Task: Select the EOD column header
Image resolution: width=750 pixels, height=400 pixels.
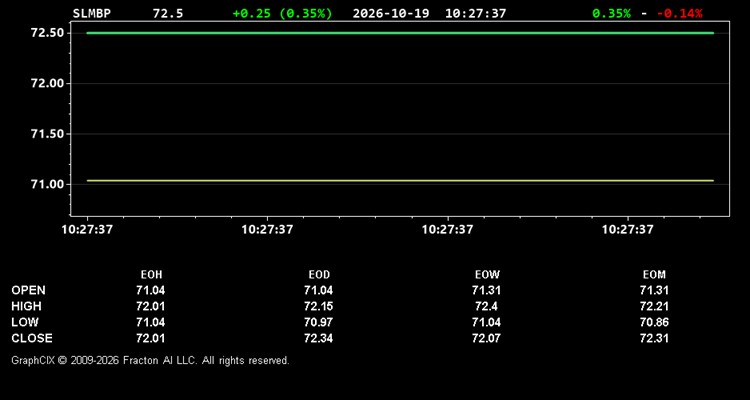Action: click(319, 275)
